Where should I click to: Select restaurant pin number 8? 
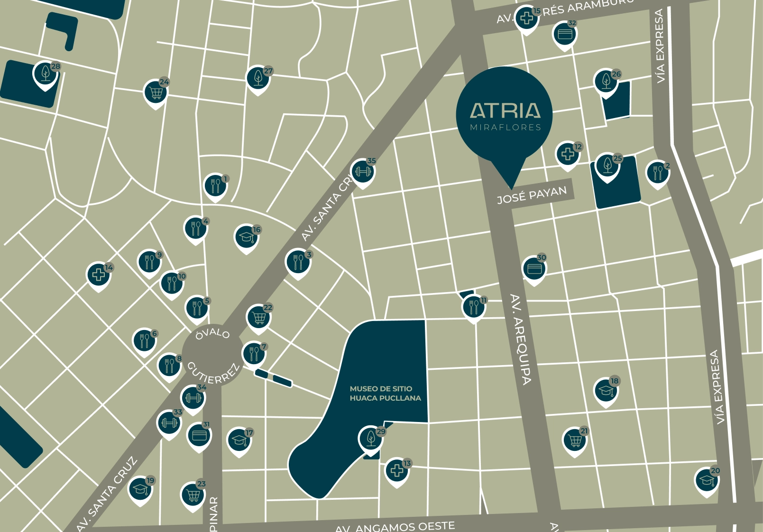pos(169,367)
